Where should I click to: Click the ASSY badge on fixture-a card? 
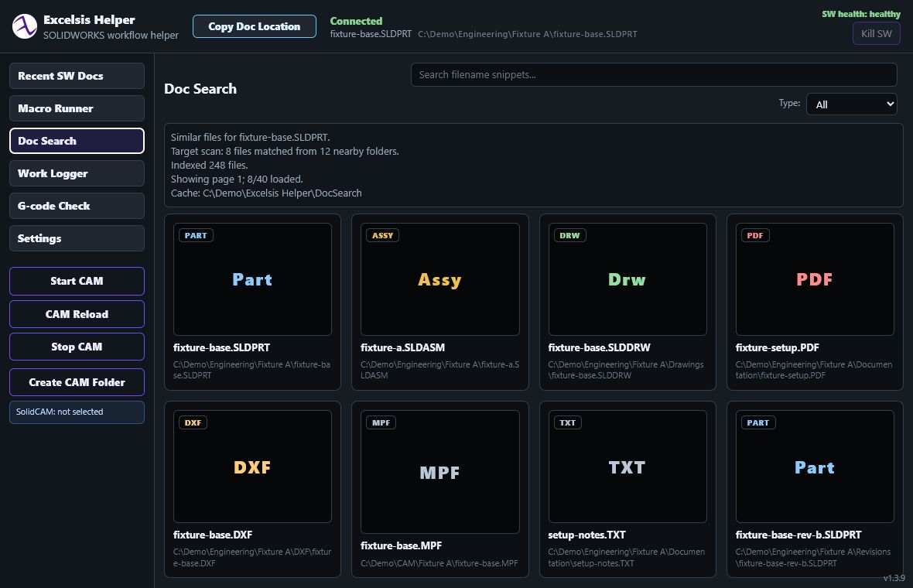382,235
